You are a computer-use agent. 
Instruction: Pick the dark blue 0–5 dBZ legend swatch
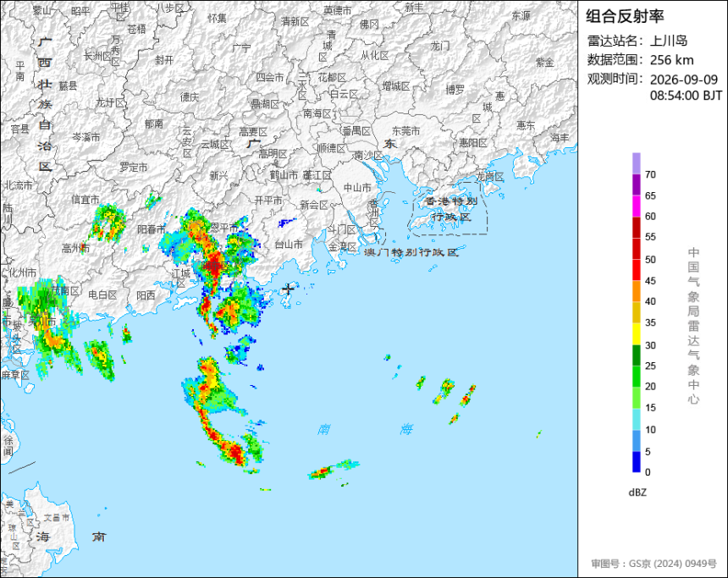coord(636,462)
